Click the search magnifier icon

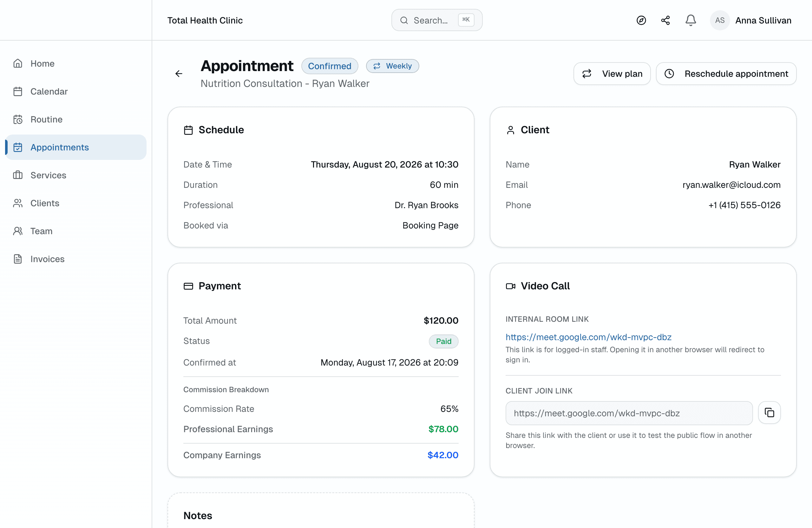(x=404, y=21)
